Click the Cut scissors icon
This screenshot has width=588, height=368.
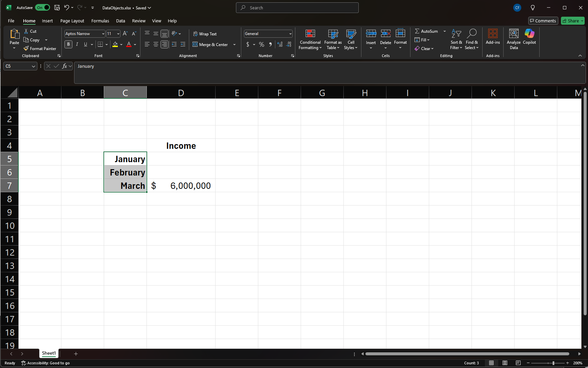26,31
